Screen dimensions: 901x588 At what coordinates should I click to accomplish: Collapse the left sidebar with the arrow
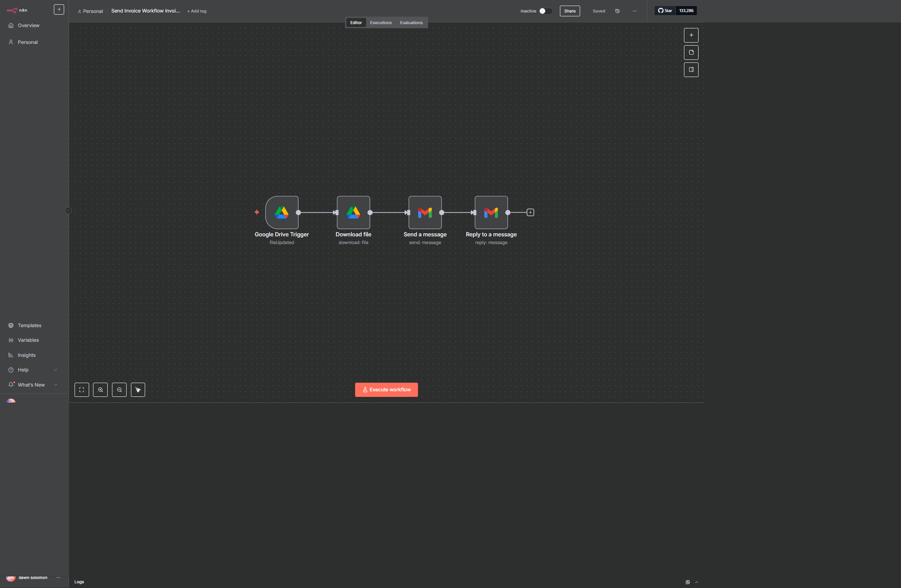point(68,210)
